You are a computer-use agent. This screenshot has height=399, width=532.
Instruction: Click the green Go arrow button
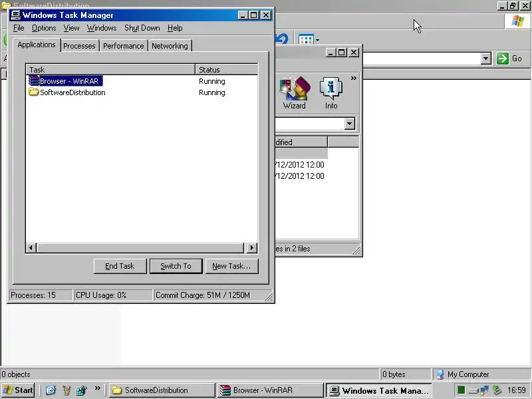pos(503,59)
